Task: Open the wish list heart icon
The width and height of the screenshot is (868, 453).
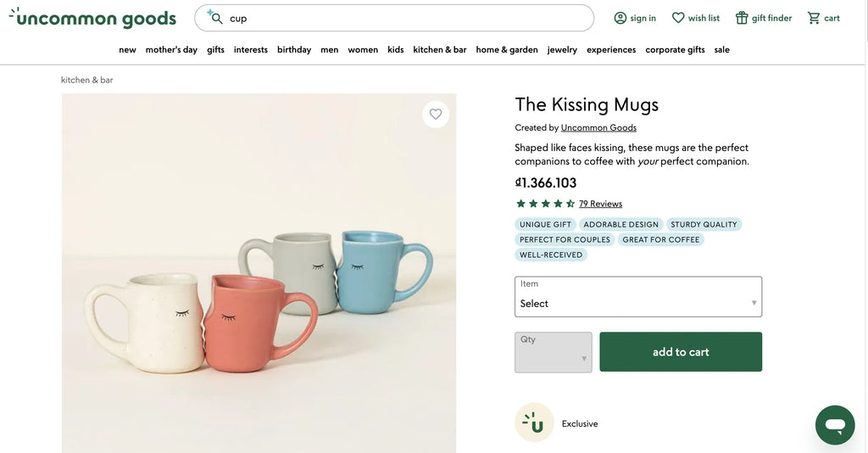Action: point(678,18)
